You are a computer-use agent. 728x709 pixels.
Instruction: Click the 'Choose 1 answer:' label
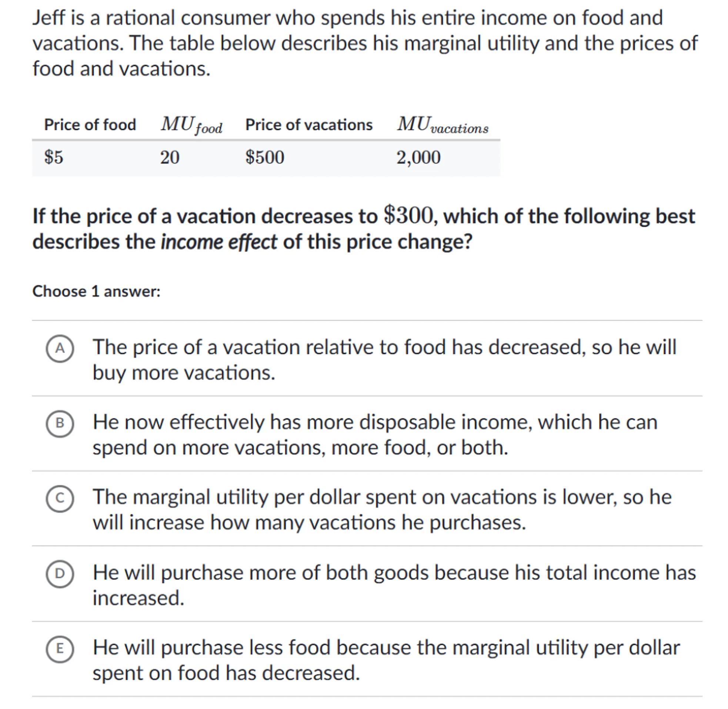tap(96, 291)
